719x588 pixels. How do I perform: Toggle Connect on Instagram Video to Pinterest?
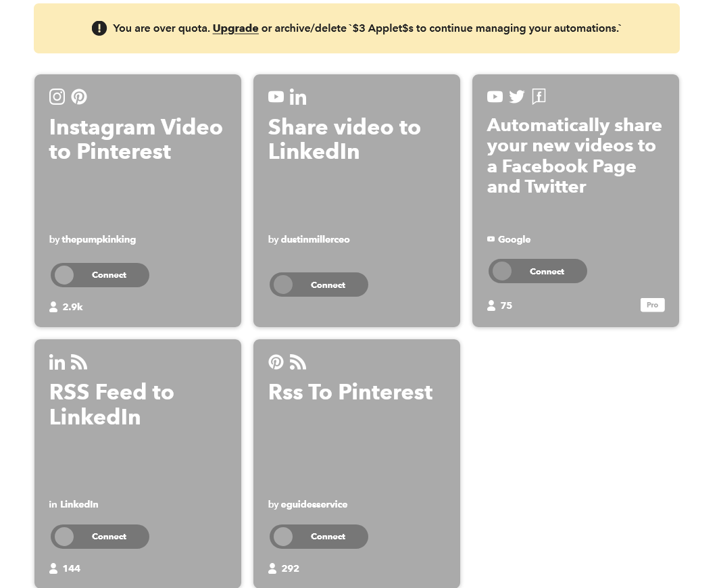point(100,275)
